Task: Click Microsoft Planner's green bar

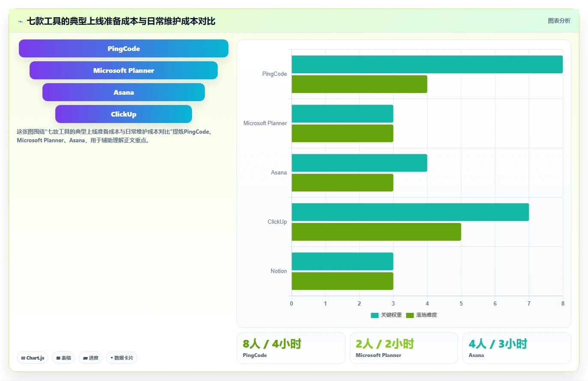Action: 342,133
